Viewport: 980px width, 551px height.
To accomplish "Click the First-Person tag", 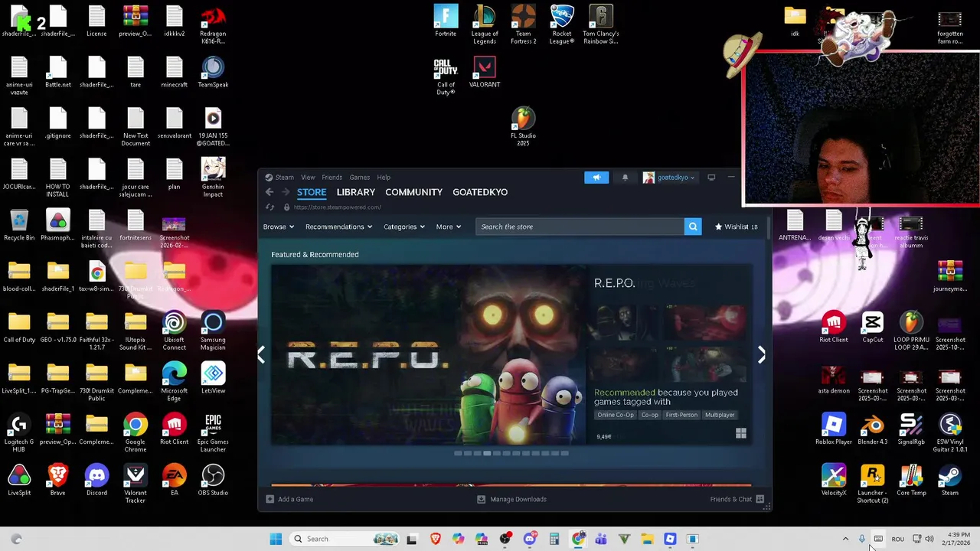I will coord(681,415).
